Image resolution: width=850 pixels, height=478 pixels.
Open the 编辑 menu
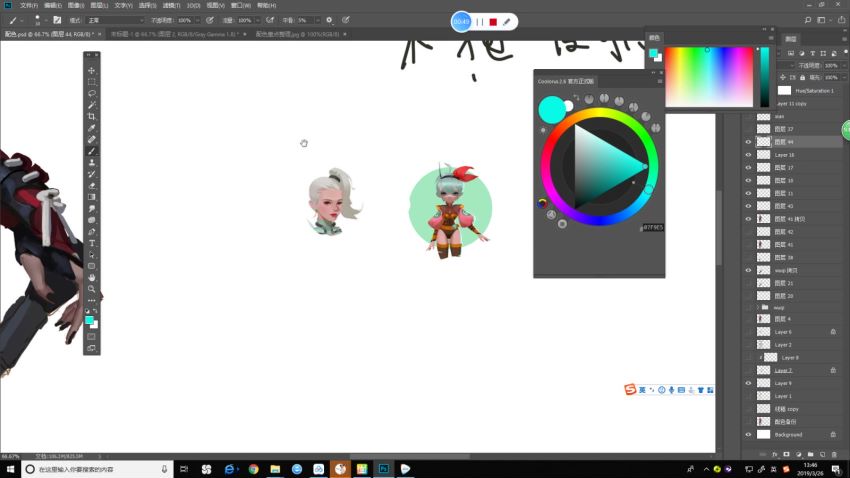point(53,5)
